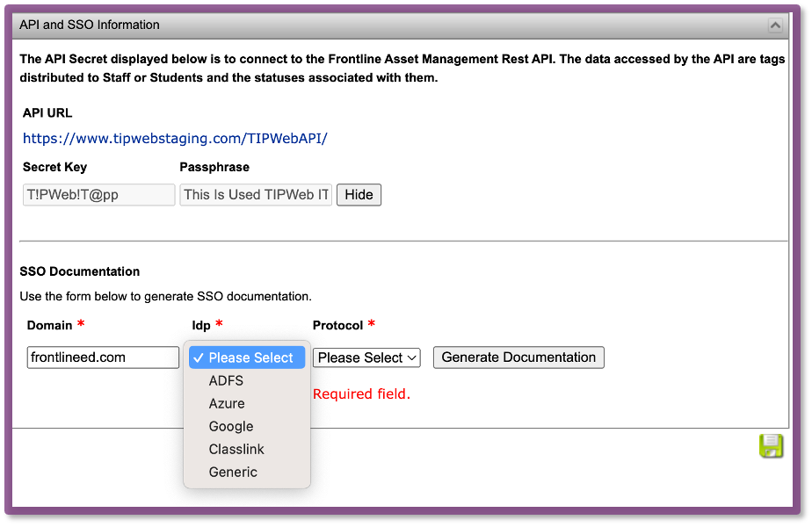Image resolution: width=812 pixels, height=527 pixels.
Task: Open the Protocol Please Select dropdown
Action: (x=366, y=357)
